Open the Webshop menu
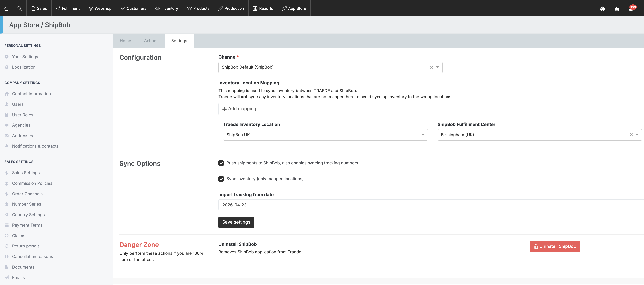Screen dimensions: 644x285 click(x=100, y=8)
